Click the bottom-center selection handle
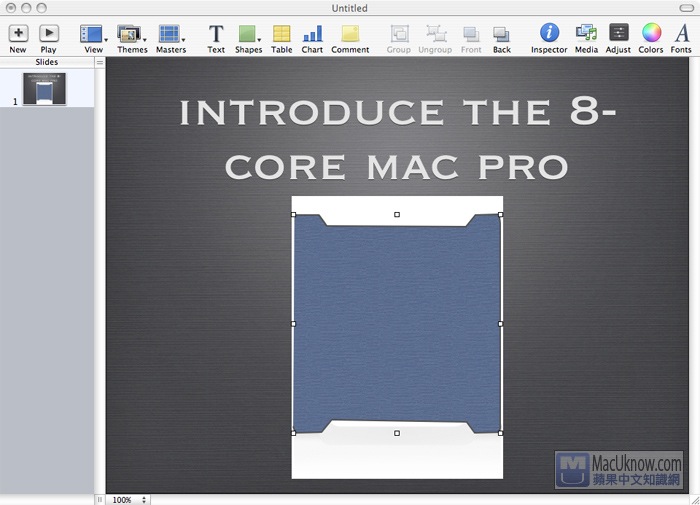This screenshot has width=700, height=505. point(397,433)
